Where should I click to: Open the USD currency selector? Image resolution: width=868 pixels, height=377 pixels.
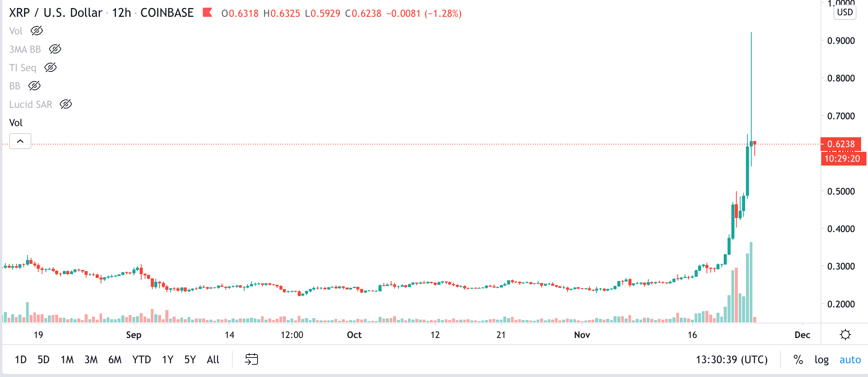click(x=844, y=12)
